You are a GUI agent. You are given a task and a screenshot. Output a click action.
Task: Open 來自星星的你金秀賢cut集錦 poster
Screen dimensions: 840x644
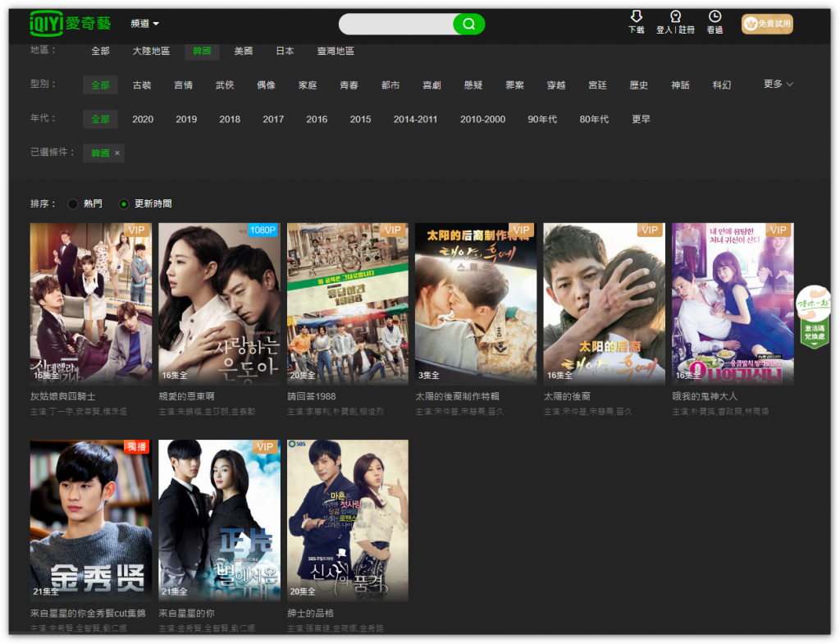point(90,520)
